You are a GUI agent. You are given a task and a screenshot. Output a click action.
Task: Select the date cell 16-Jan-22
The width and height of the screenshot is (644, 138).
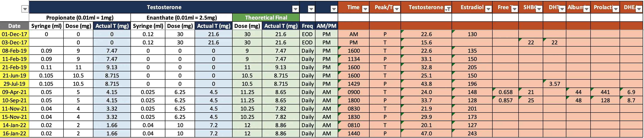click(x=14, y=133)
